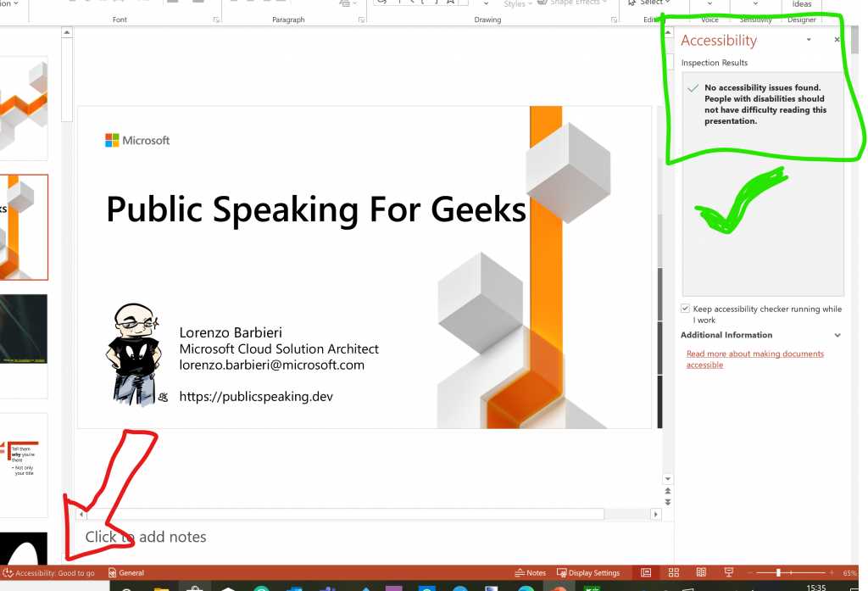Open the Drawing group dialog launcher
Screen dimensions: 868x591
click(613, 19)
